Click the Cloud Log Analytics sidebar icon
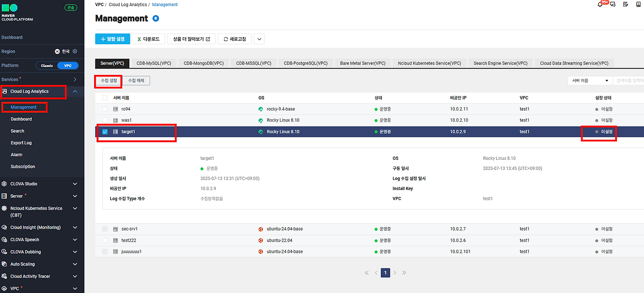 coord(5,91)
